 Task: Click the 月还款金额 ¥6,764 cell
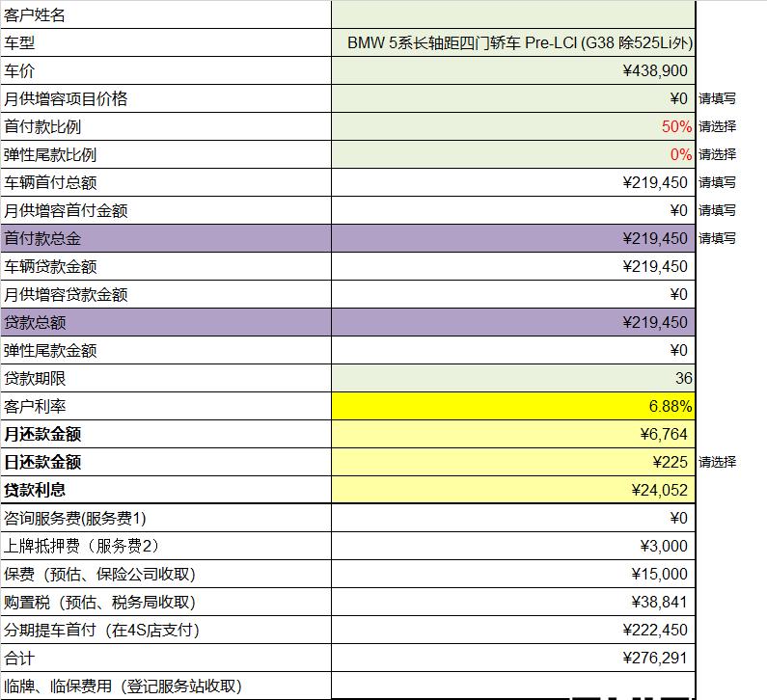click(x=513, y=434)
